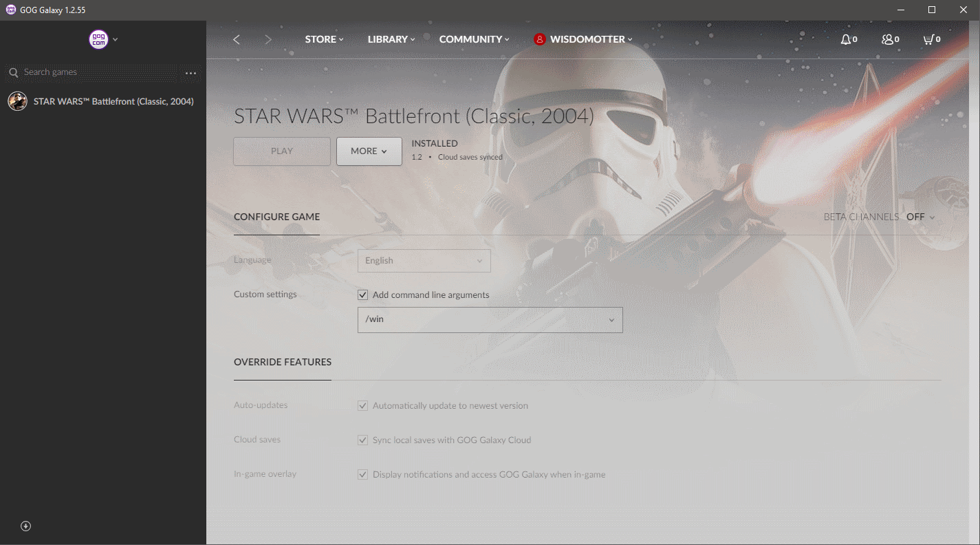Open the COMMUNITY menu

475,39
